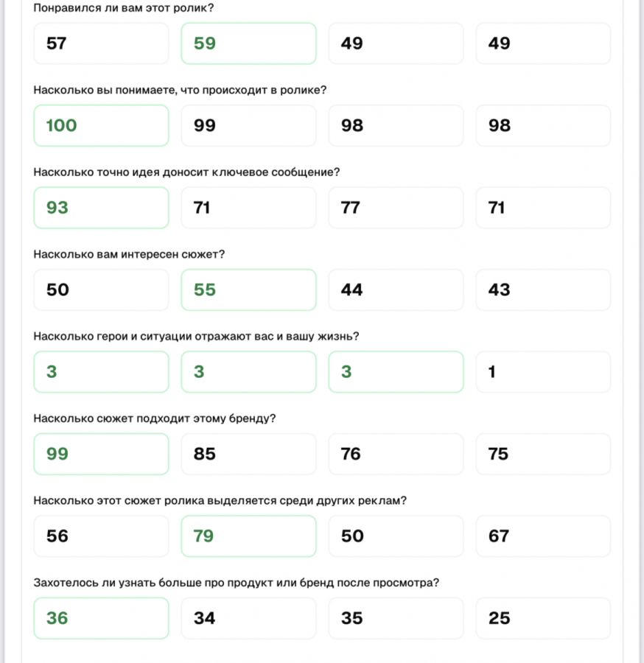The height and width of the screenshot is (663, 644).
Task: Select the green 99 brand fit score
Action: point(101,454)
